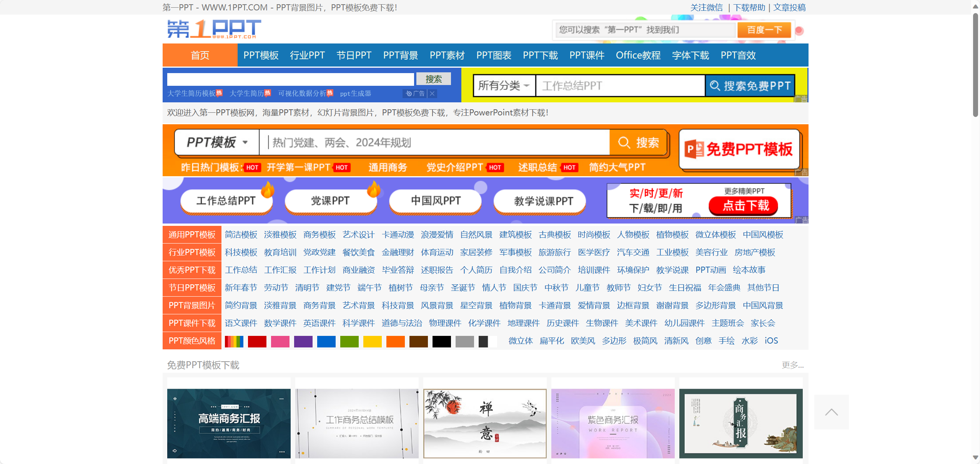Open the 所有分类 dropdown
980x464 pixels.
coord(504,85)
